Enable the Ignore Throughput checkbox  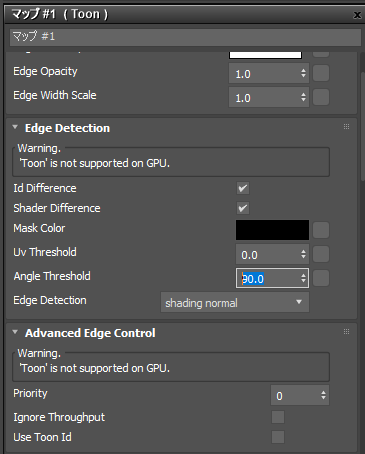pos(278,417)
